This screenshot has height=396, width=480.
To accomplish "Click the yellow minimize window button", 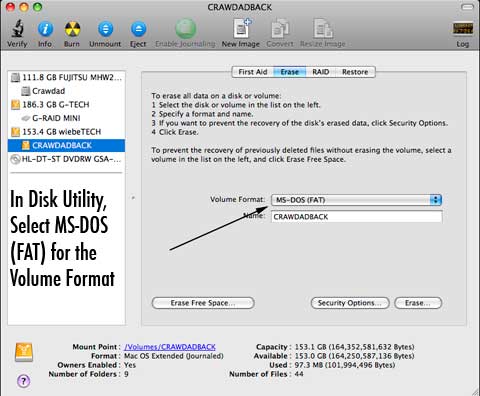I will click(x=24, y=7).
